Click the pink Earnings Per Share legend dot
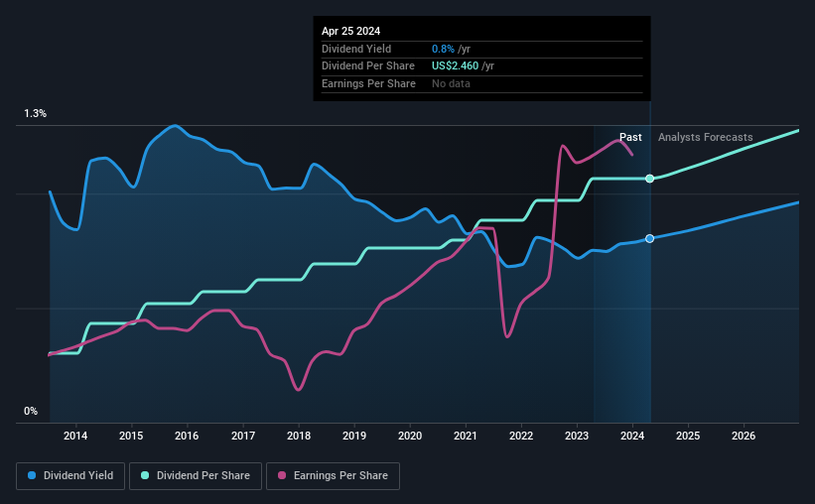This screenshot has height=504, width=815. [x=282, y=475]
